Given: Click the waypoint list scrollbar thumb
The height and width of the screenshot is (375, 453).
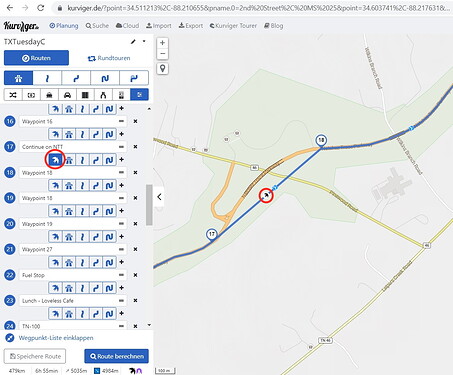Looking at the screenshot, I should [x=149, y=205].
